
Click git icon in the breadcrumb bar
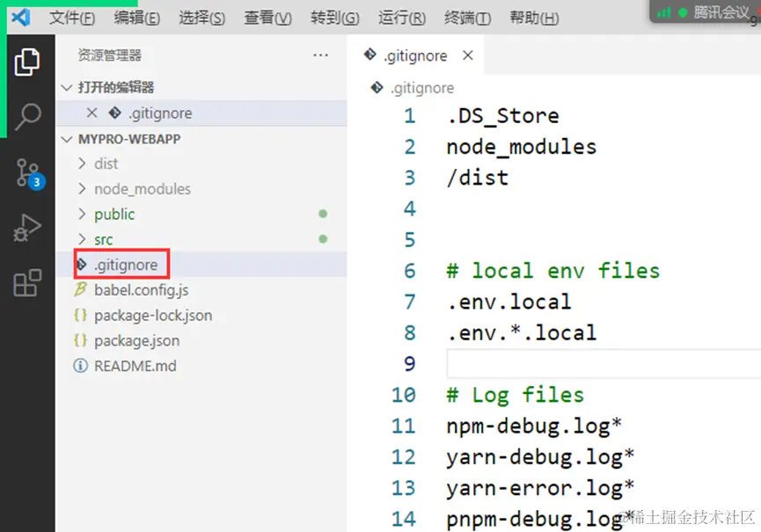pos(377,88)
